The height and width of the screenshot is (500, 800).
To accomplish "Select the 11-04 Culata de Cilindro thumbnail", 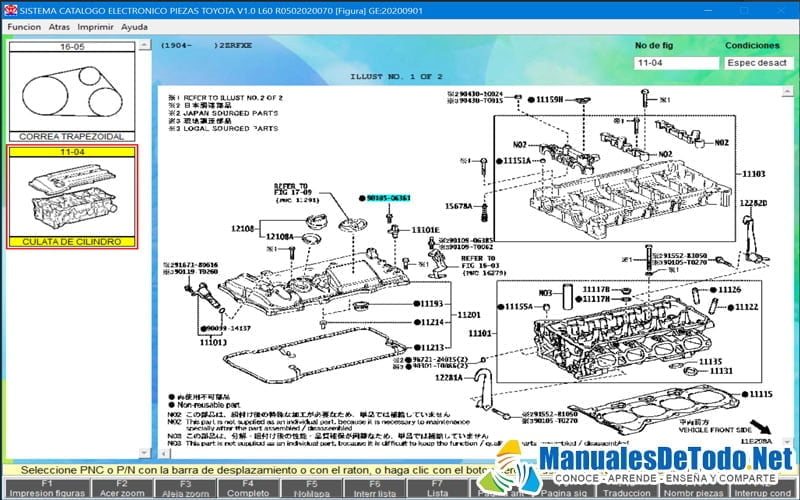I will coord(72,196).
